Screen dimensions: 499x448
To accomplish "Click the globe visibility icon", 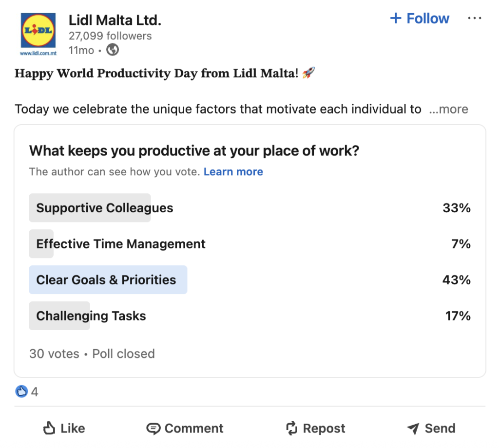I will pyautogui.click(x=113, y=50).
